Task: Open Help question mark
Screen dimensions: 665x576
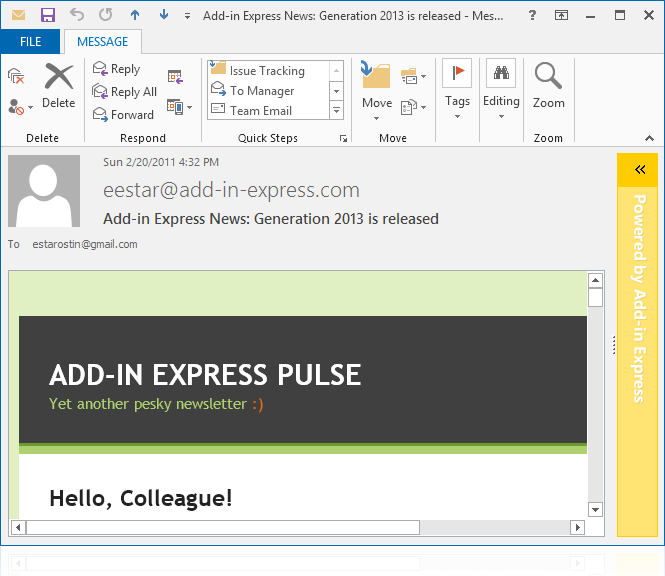Action: 532,15
